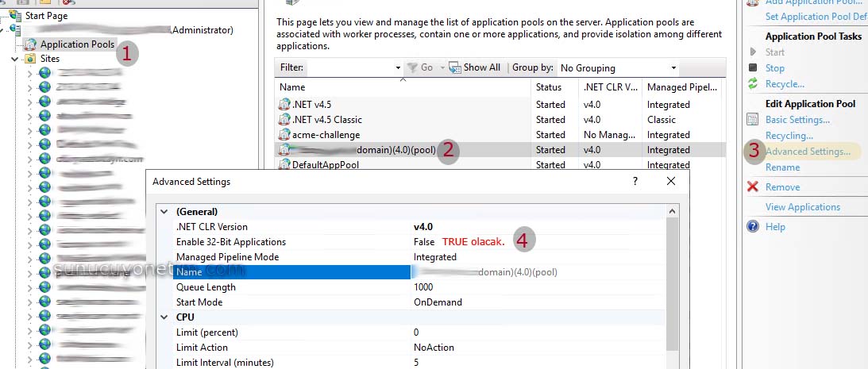The width and height of the screenshot is (868, 369).
Task: Click the DefaultAppPool pool icon
Action: click(x=284, y=164)
